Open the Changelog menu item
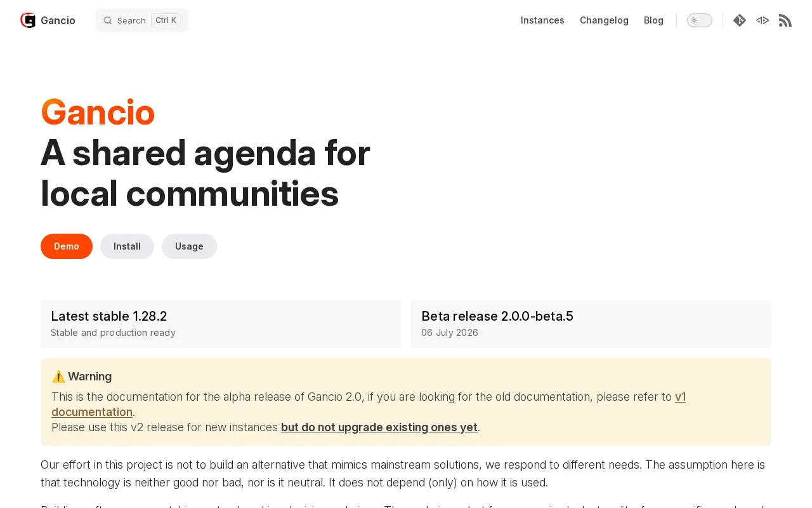 tap(604, 20)
